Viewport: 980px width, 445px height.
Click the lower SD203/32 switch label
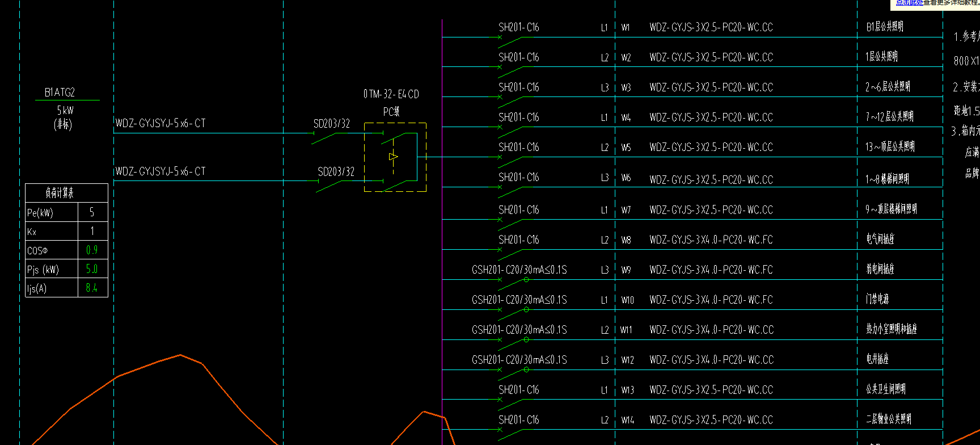point(336,172)
